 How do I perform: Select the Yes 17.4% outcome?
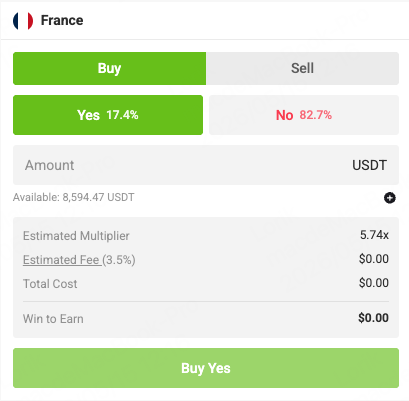pos(108,115)
